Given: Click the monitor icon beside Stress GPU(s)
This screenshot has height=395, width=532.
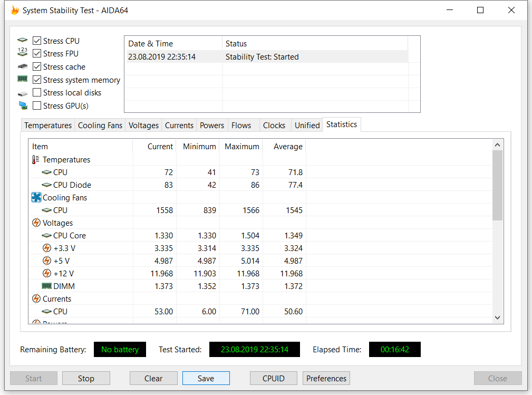Looking at the screenshot, I should [23, 105].
